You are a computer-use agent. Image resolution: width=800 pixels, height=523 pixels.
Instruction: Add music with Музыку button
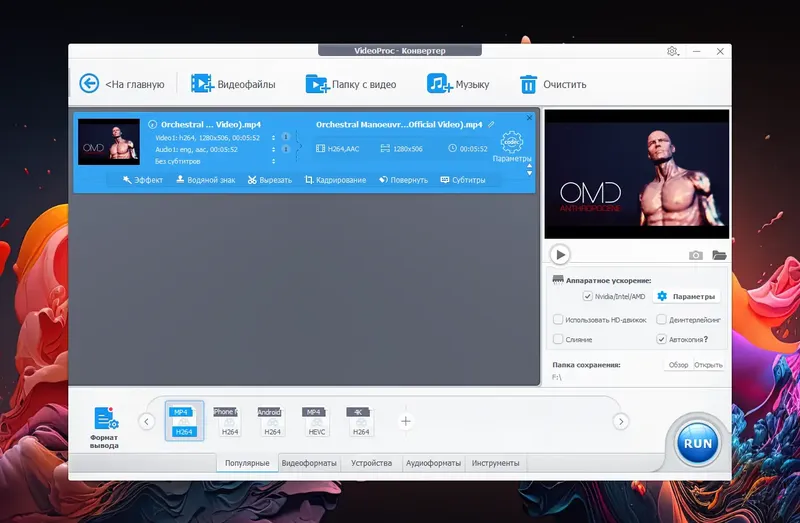click(x=458, y=84)
